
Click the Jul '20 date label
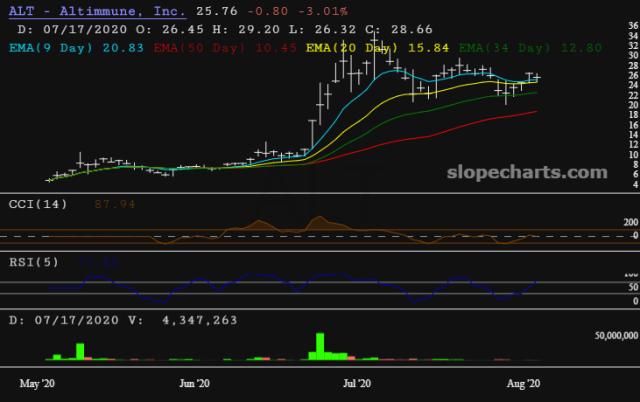pyautogui.click(x=356, y=382)
